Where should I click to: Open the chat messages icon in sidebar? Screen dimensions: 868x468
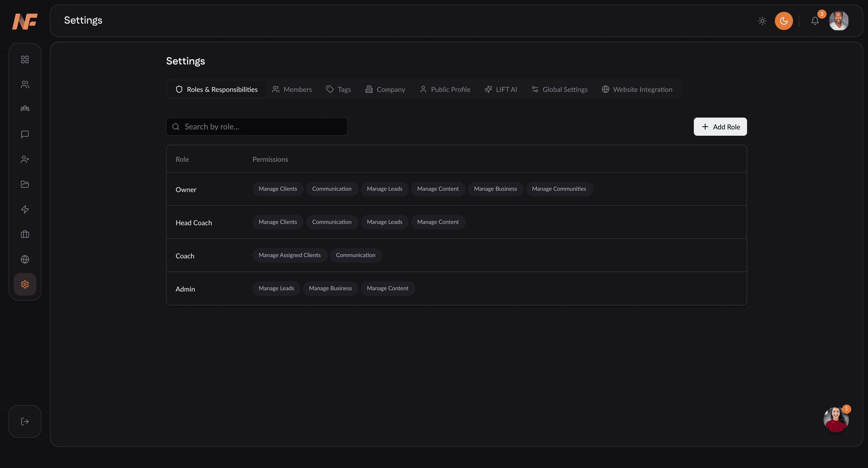tap(25, 134)
